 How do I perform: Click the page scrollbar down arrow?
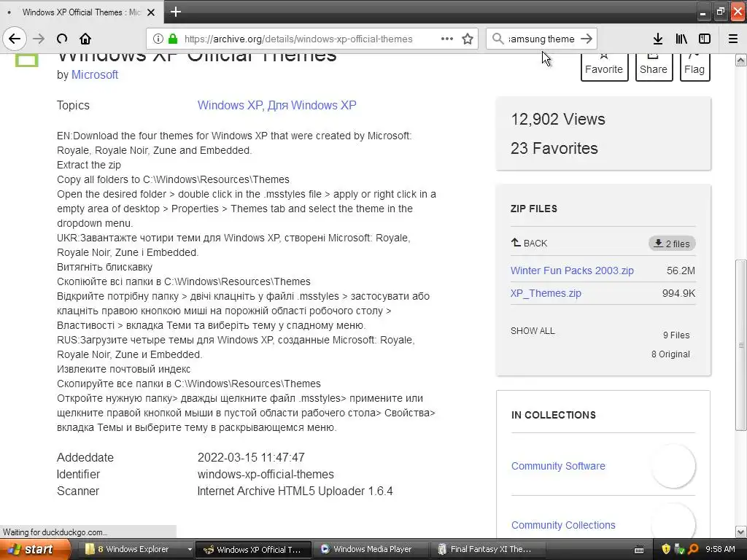coord(741,532)
